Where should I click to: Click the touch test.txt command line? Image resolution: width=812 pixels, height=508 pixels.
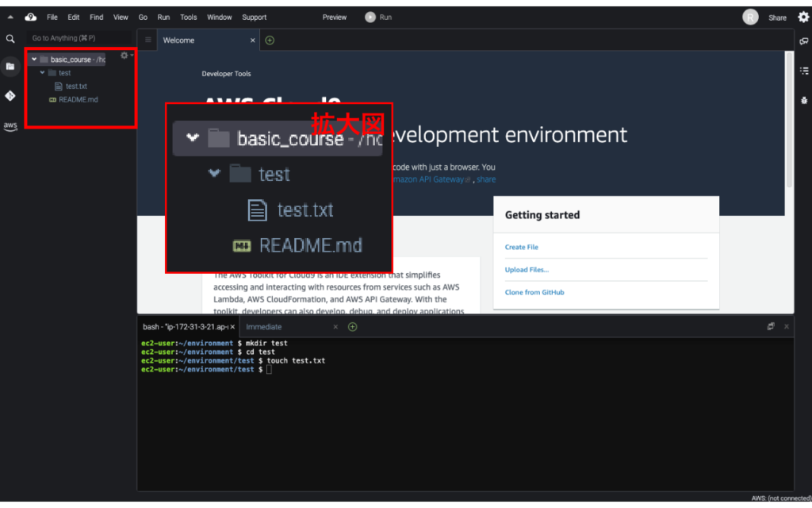tap(233, 361)
